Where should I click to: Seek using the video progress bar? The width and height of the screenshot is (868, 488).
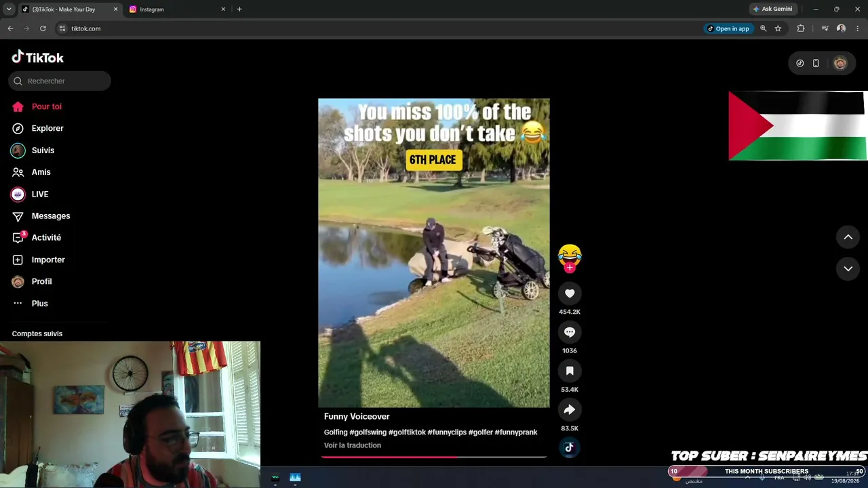coord(434,457)
